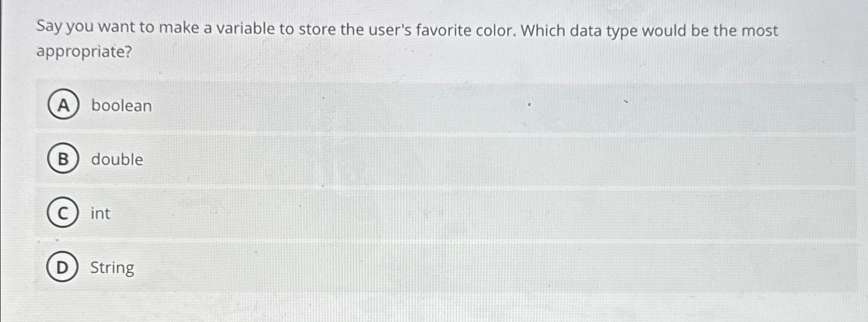Click the word boolean
The image size is (868, 322).
tap(120, 105)
